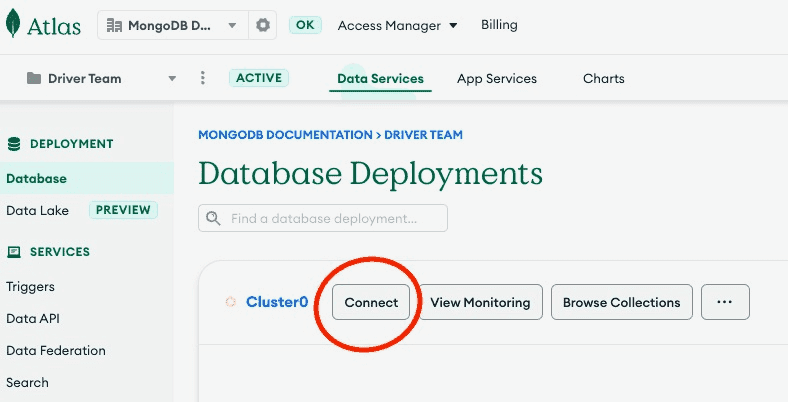Image resolution: width=788 pixels, height=402 pixels.
Task: Click the Services section icon
Action: click(x=14, y=252)
